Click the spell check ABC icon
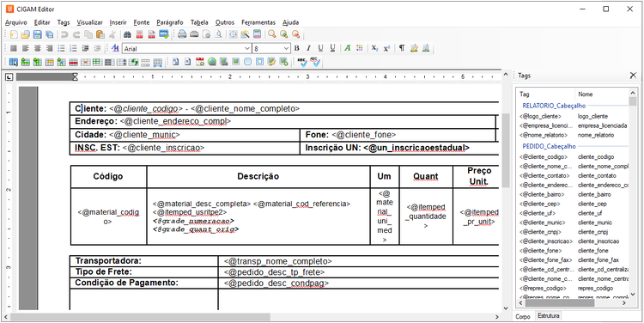The height and width of the screenshot is (323, 644). click(302, 62)
